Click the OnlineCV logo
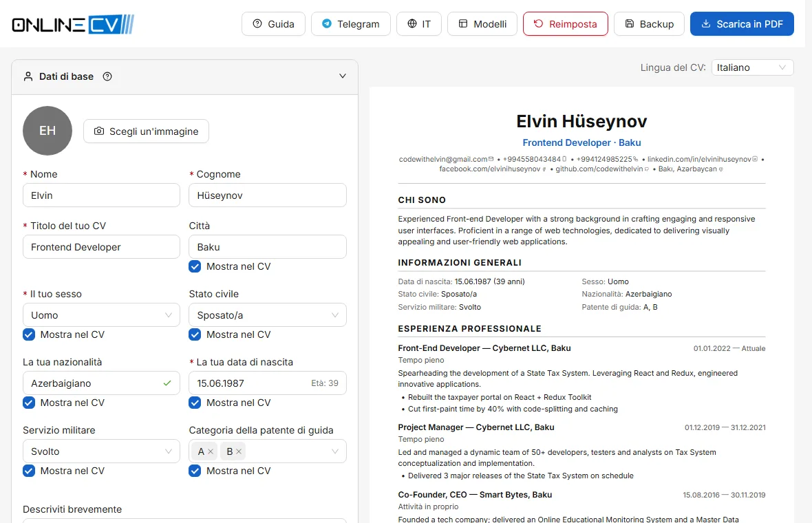Viewport: 812px width, 523px height. pyautogui.click(x=73, y=24)
